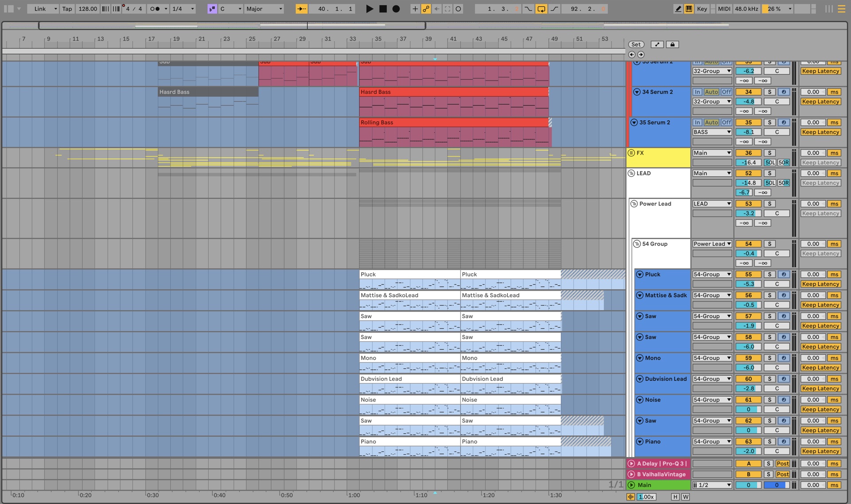Toggle the computer MIDI keyboard icon
The height and width of the screenshot is (504, 851).
pos(689,9)
